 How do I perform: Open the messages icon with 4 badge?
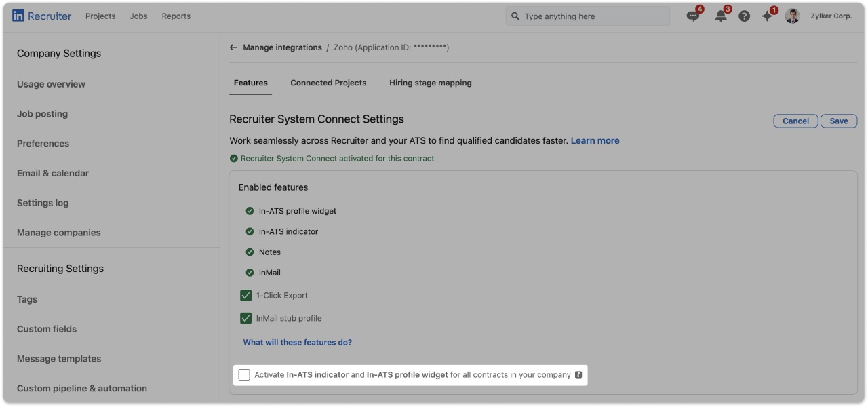(693, 16)
